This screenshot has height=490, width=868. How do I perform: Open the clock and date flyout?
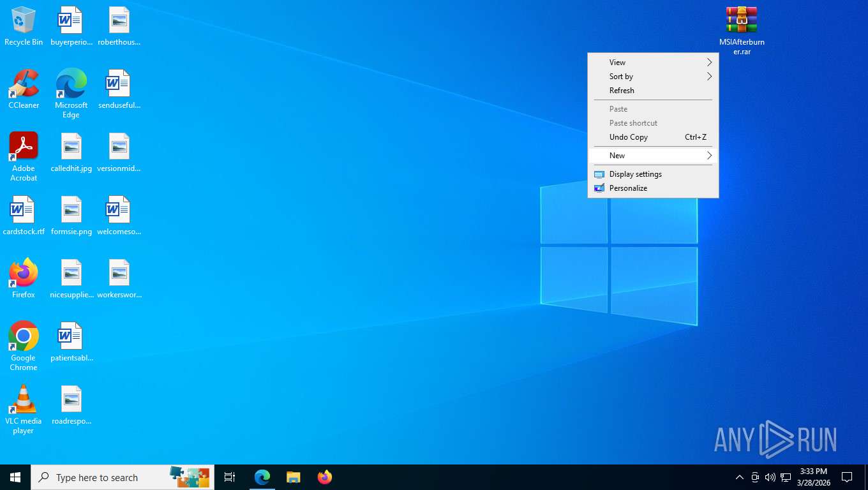(x=813, y=477)
